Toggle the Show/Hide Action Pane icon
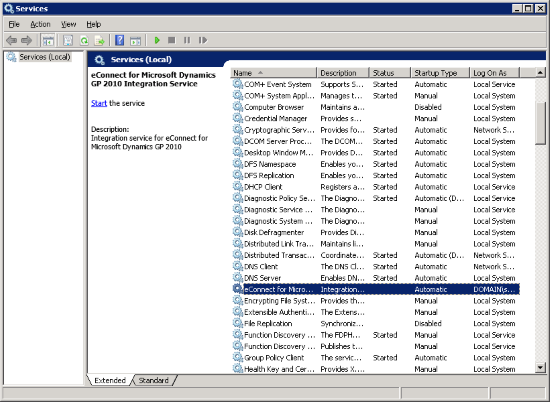Screen dimensions: 550x402 coord(135,40)
